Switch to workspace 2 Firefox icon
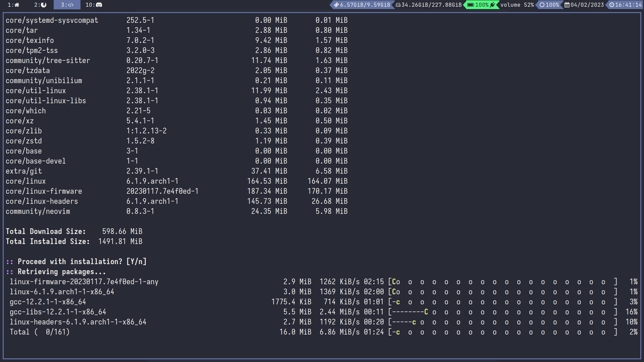The image size is (644, 362). click(40, 5)
